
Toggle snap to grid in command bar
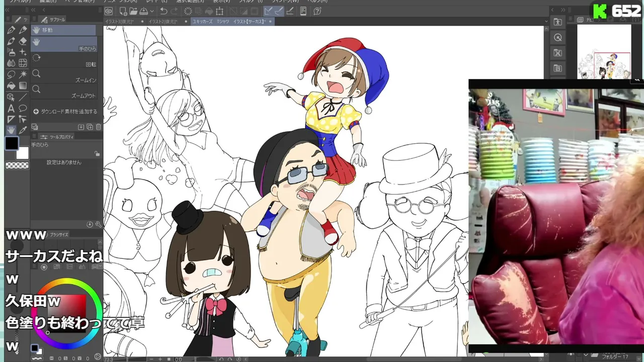pos(290,11)
